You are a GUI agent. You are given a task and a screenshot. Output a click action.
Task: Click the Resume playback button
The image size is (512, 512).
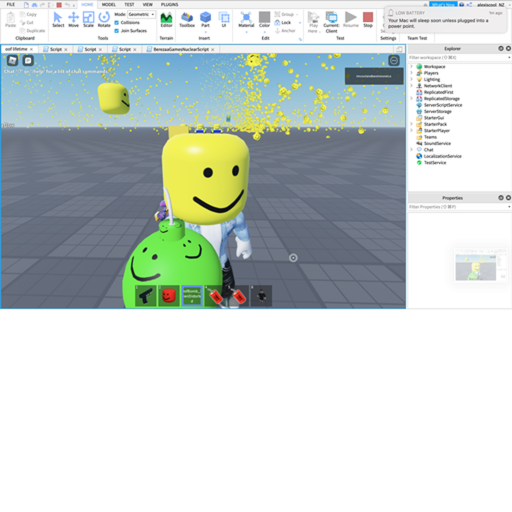351,20
